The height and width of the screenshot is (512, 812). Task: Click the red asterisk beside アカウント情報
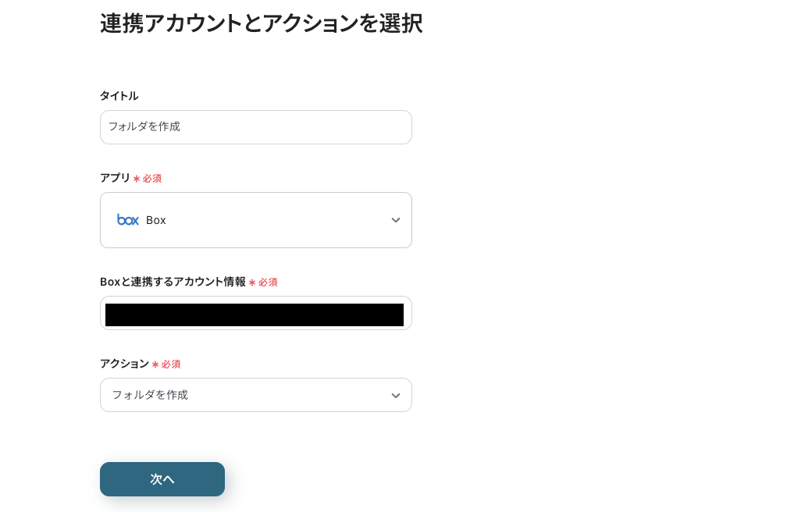coord(252,283)
